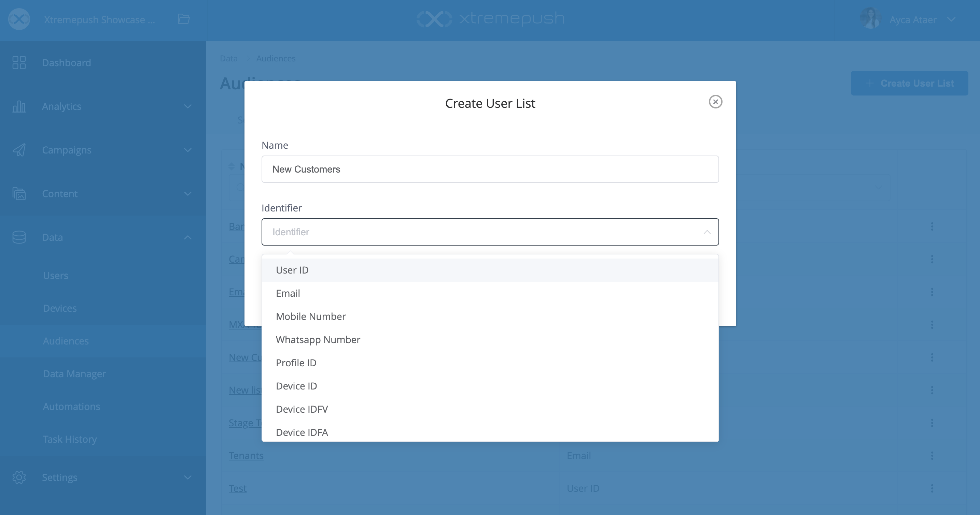980x515 pixels.
Task: Click the Create User List button
Action: coord(909,83)
